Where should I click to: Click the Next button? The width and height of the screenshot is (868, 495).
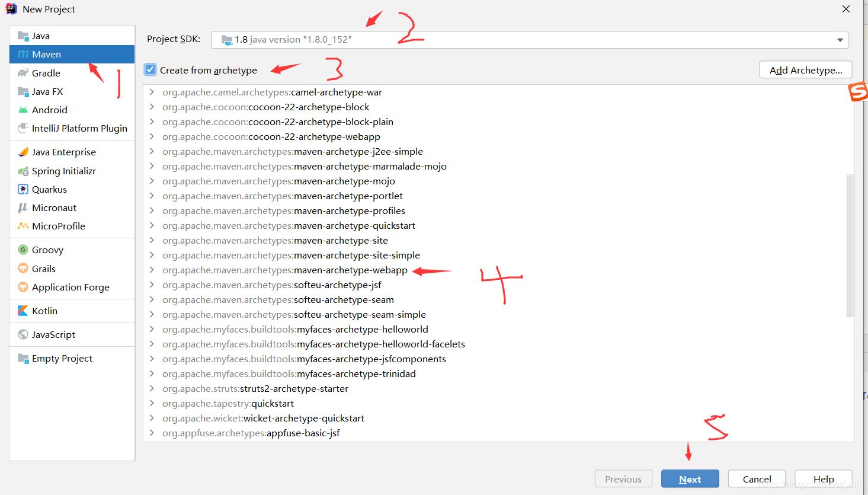690,479
